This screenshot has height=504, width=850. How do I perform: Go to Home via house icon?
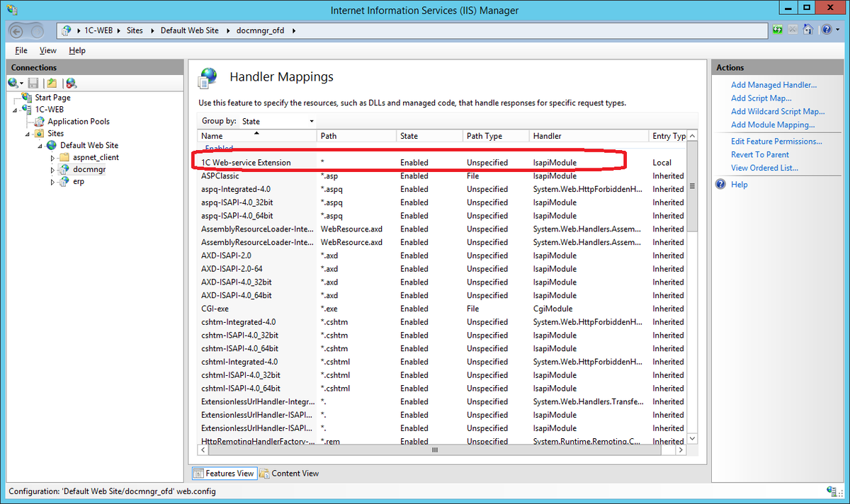pos(807,30)
